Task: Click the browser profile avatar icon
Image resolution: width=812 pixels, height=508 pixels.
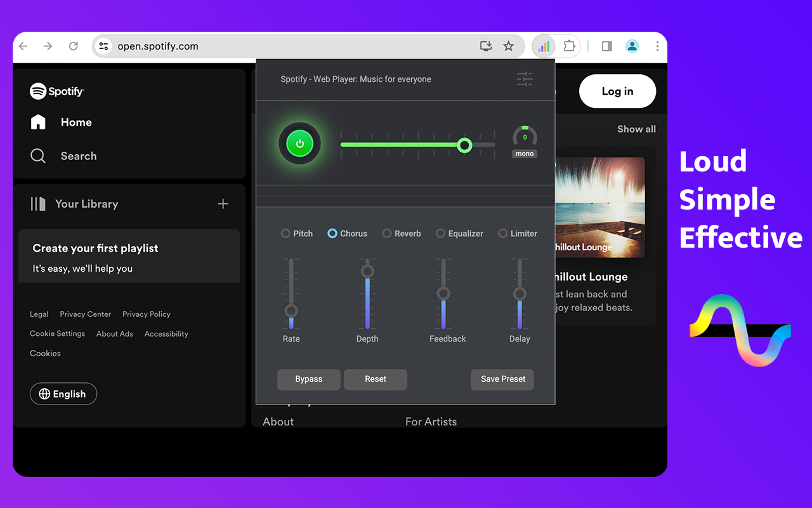Action: (632, 46)
